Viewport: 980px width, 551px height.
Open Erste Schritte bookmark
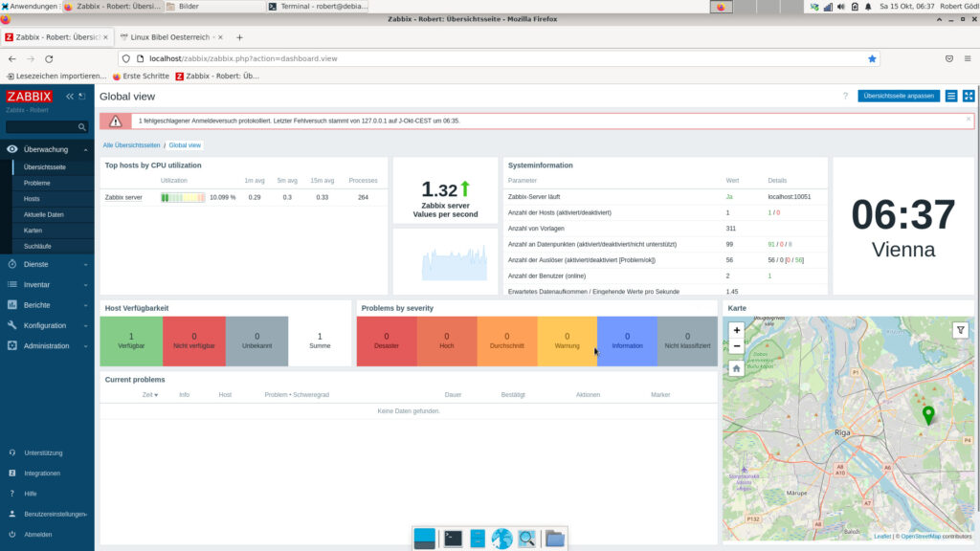coord(142,77)
